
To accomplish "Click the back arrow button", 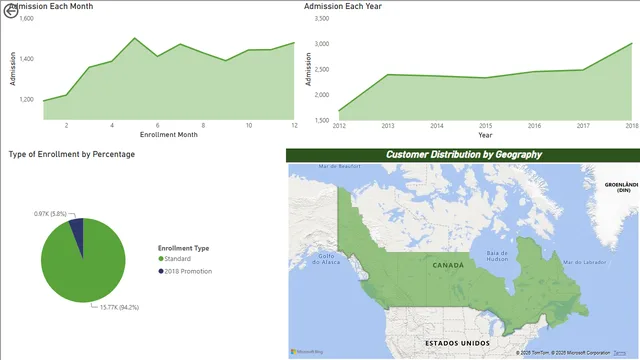I will pyautogui.click(x=11, y=11).
